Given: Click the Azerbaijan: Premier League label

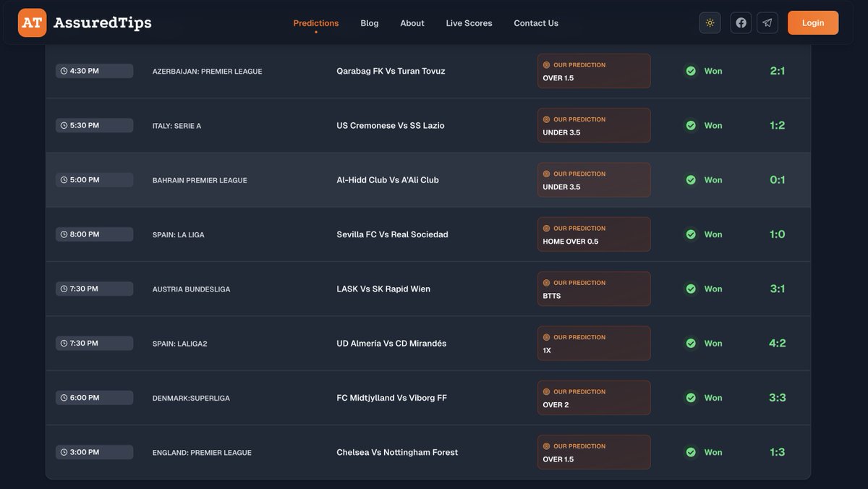Looking at the screenshot, I should point(208,72).
